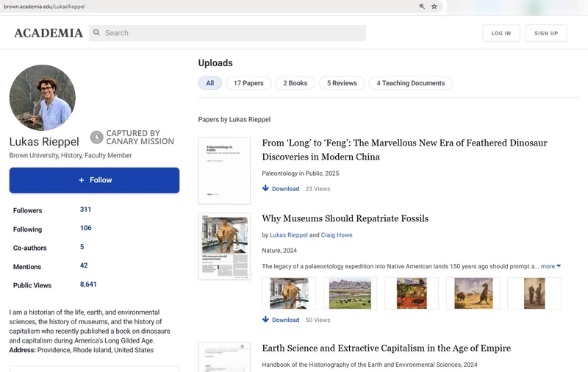Screen dimensions: 588x372
Task: Click the LOG IN button
Action: pos(501,33)
